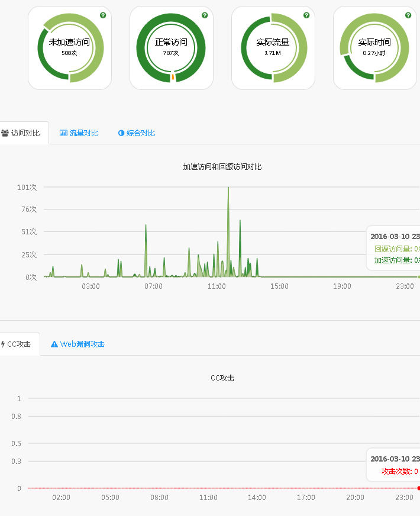Select the CC攻击 tab
This screenshot has width=420, height=516.
pos(20,344)
